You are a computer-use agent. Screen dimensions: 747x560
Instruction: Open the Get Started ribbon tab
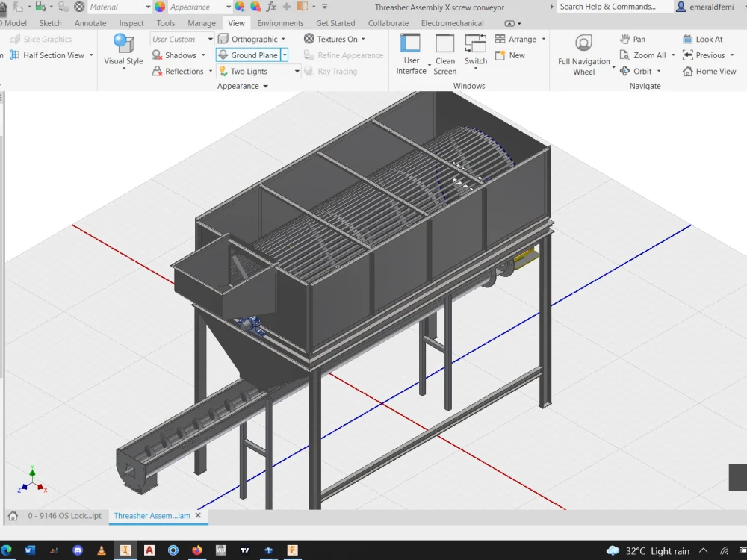[x=335, y=23]
